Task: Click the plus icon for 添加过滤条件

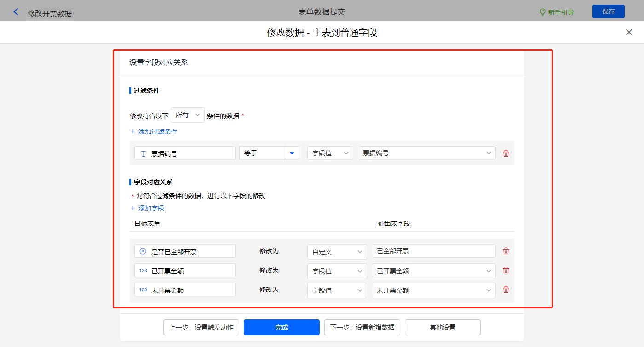Action: [133, 131]
